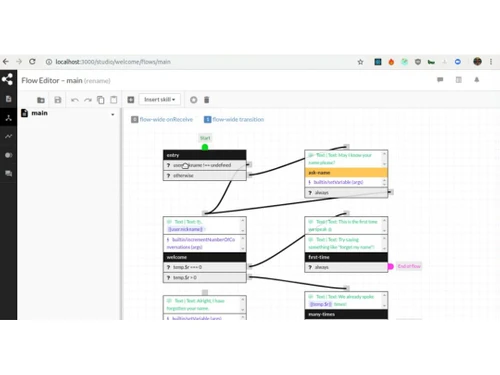Paste node with clipboard icon
This screenshot has height=375, width=500.
[114, 100]
